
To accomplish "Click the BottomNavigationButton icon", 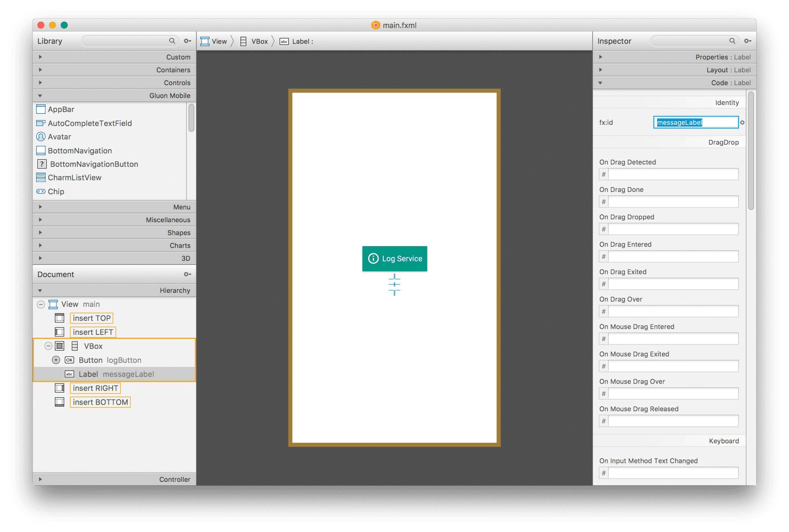I will tap(42, 164).
